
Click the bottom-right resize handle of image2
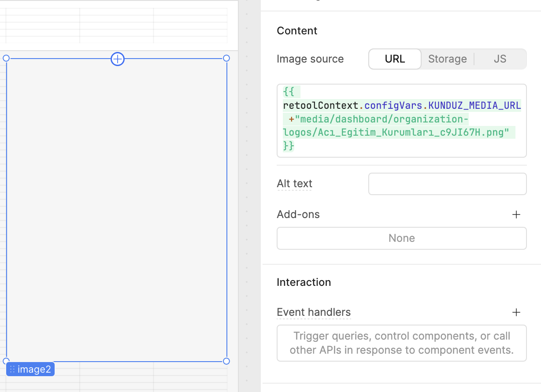tap(226, 361)
